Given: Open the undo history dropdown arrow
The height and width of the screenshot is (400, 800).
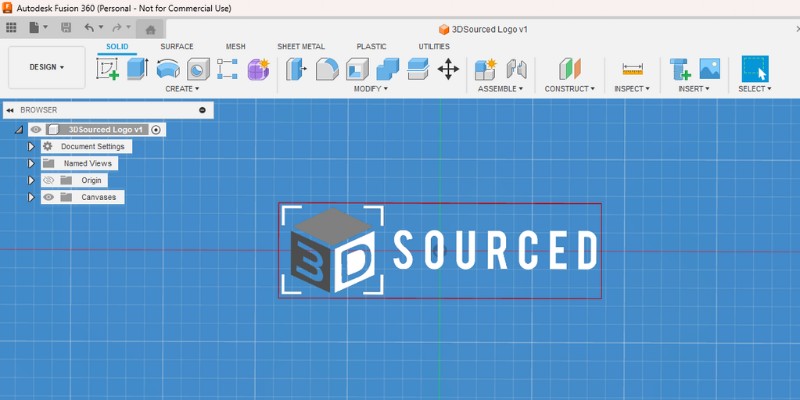Looking at the screenshot, I should [x=101, y=27].
